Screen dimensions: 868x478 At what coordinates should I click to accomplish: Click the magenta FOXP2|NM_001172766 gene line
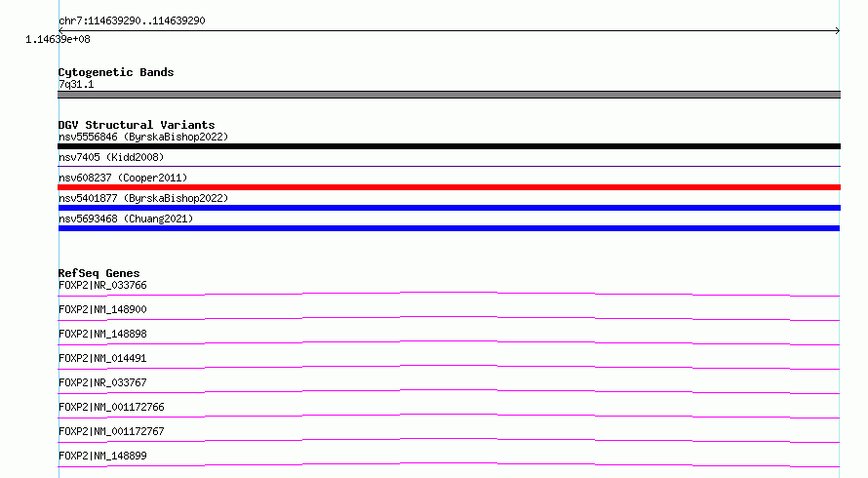tap(449, 416)
